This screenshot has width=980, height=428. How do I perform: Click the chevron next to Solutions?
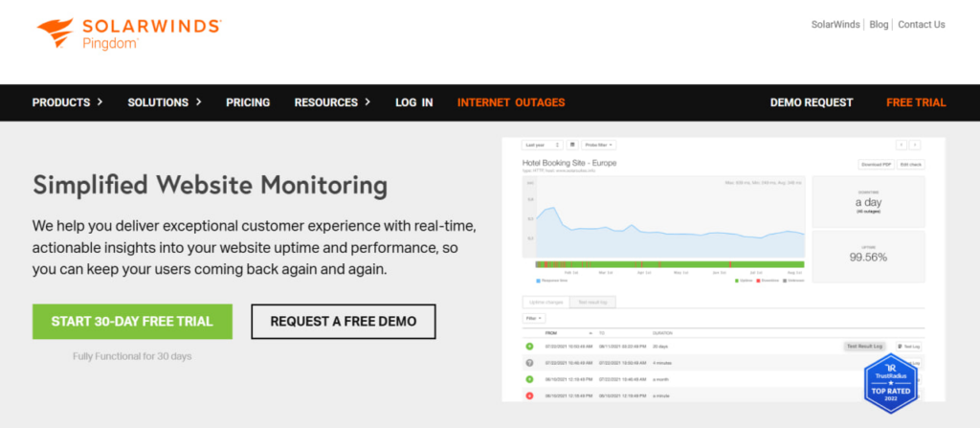199,102
